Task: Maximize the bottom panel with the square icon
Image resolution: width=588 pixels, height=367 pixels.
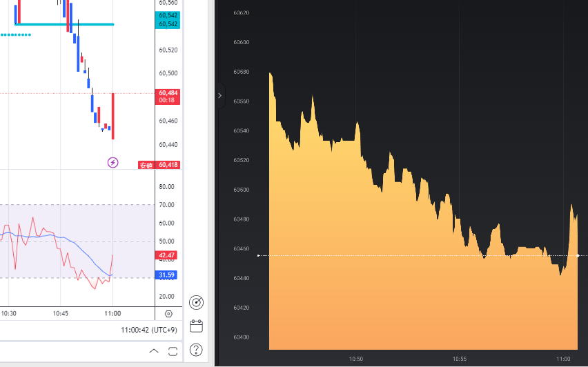Action: [172, 352]
